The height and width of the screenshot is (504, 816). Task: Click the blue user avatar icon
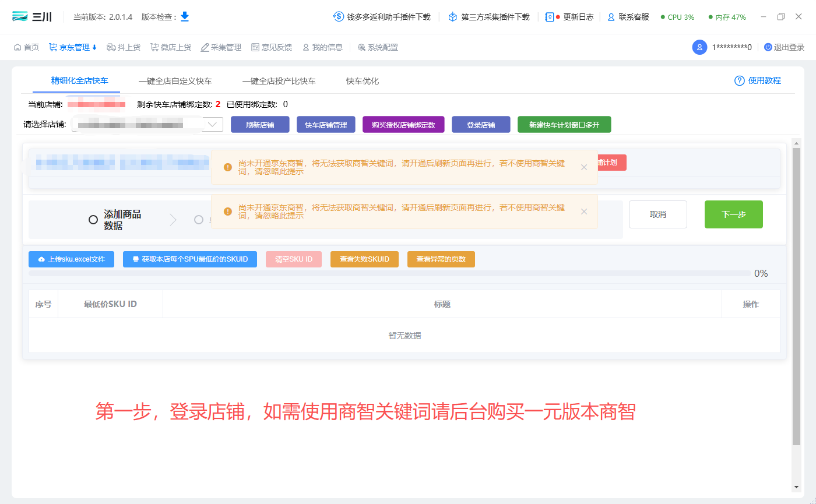coord(699,47)
